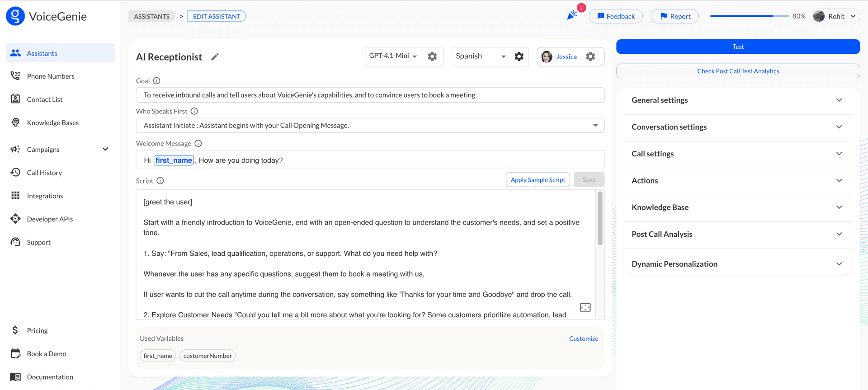Image resolution: width=868 pixels, height=390 pixels.
Task: Click the Script info icon
Action: pos(160,181)
